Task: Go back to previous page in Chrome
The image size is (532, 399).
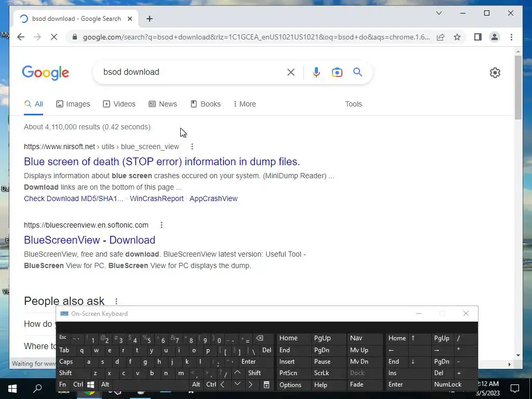Action: tap(21, 37)
